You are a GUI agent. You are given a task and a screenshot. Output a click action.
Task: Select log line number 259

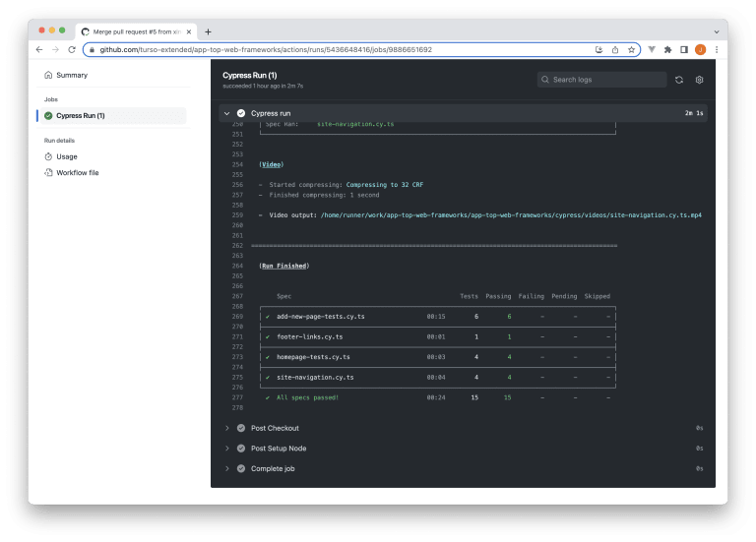pos(237,215)
